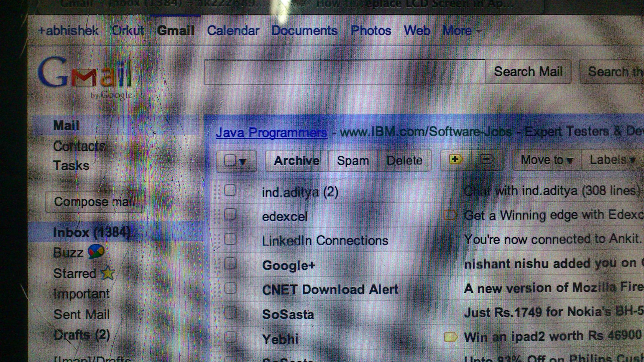Go to Orkut from top bar
Viewport: 644px width, 362px height.
click(x=128, y=30)
